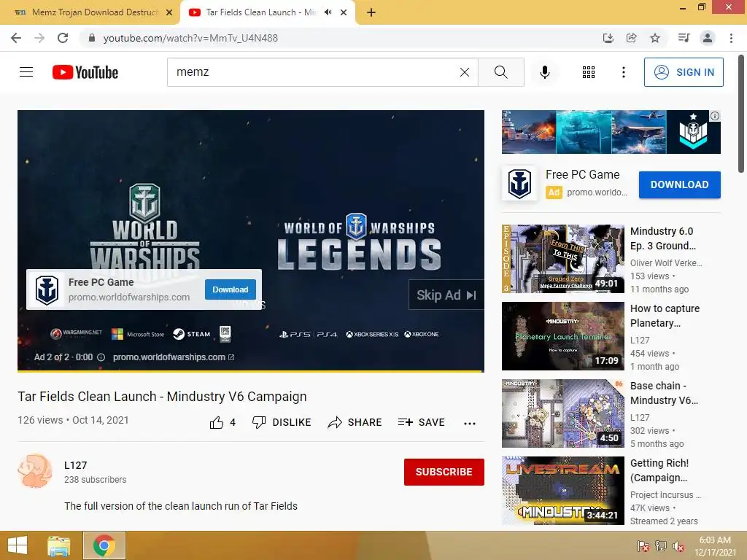This screenshot has height=560, width=747.
Task: Play the LIVESTREAM Mindustry thumbnail
Action: (x=562, y=491)
